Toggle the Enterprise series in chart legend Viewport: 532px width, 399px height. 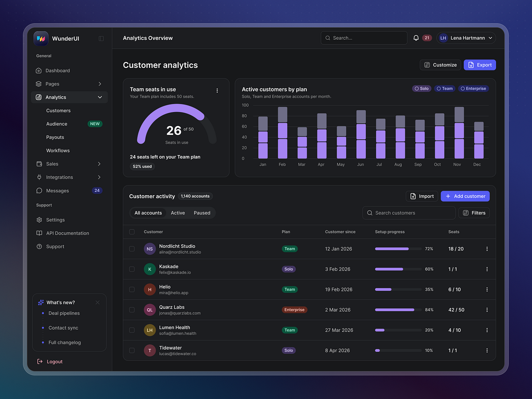[473, 89]
